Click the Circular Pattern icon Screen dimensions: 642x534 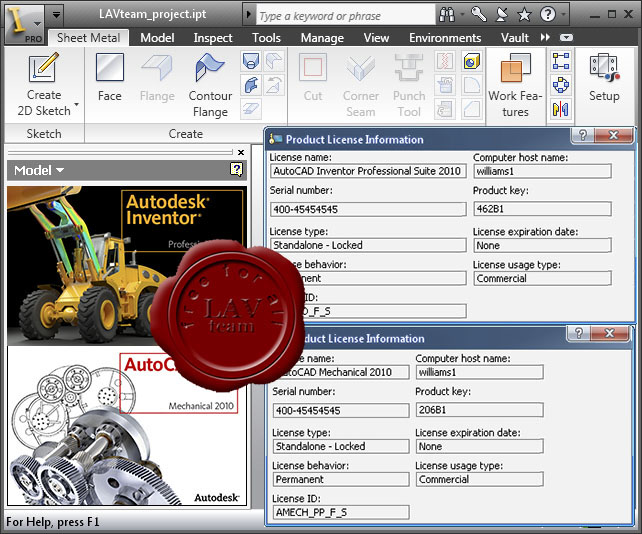click(561, 85)
